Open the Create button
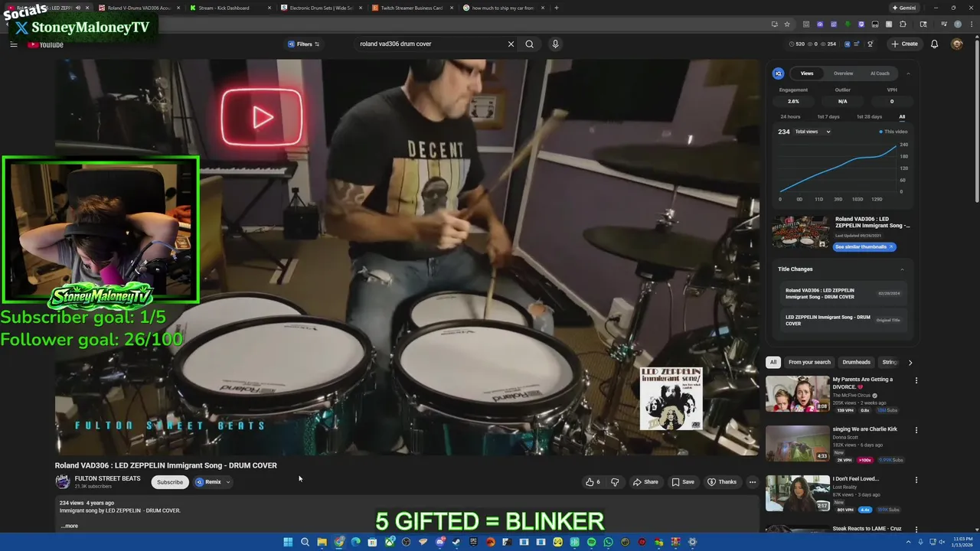The width and height of the screenshot is (980, 551). (x=904, y=44)
